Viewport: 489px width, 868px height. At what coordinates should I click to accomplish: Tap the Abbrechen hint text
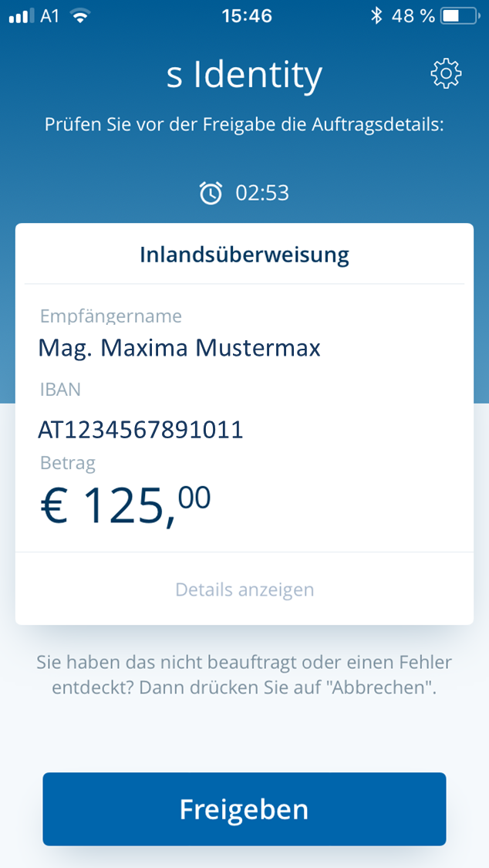point(244,675)
